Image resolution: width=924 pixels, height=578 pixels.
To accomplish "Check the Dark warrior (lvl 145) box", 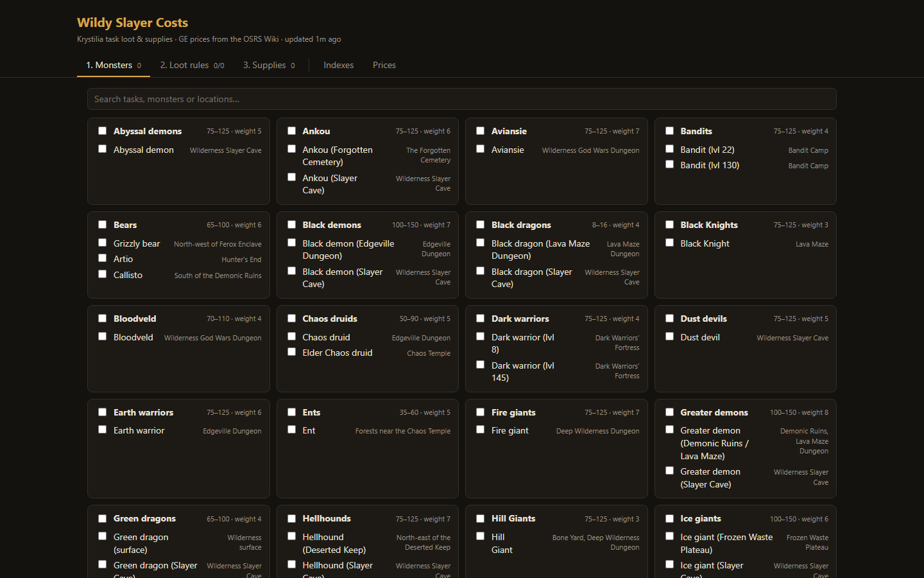I will point(480,365).
